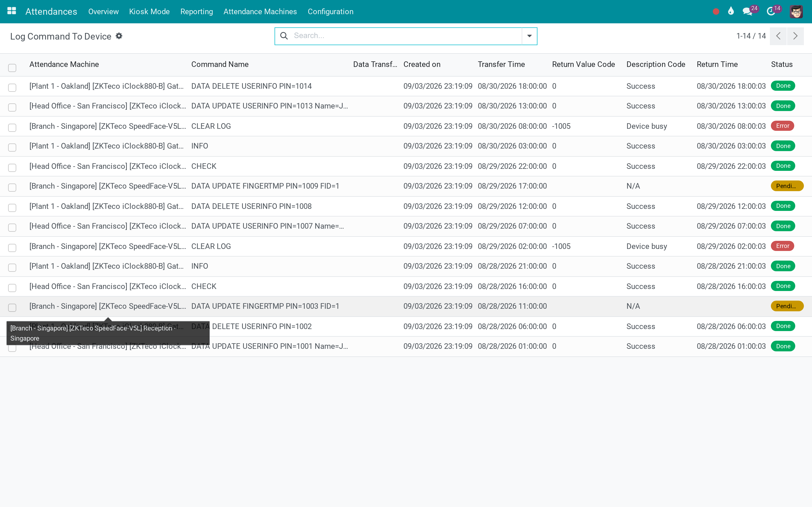
Task: Click the search magnifier icon
Action: coord(284,35)
